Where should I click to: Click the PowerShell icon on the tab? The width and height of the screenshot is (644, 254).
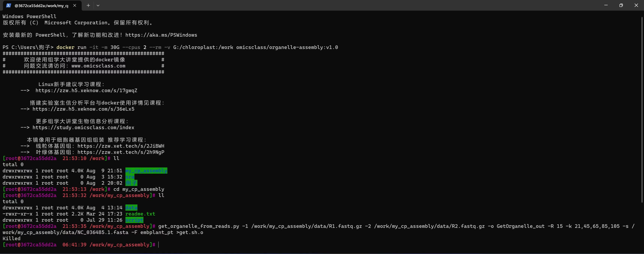click(8, 5)
